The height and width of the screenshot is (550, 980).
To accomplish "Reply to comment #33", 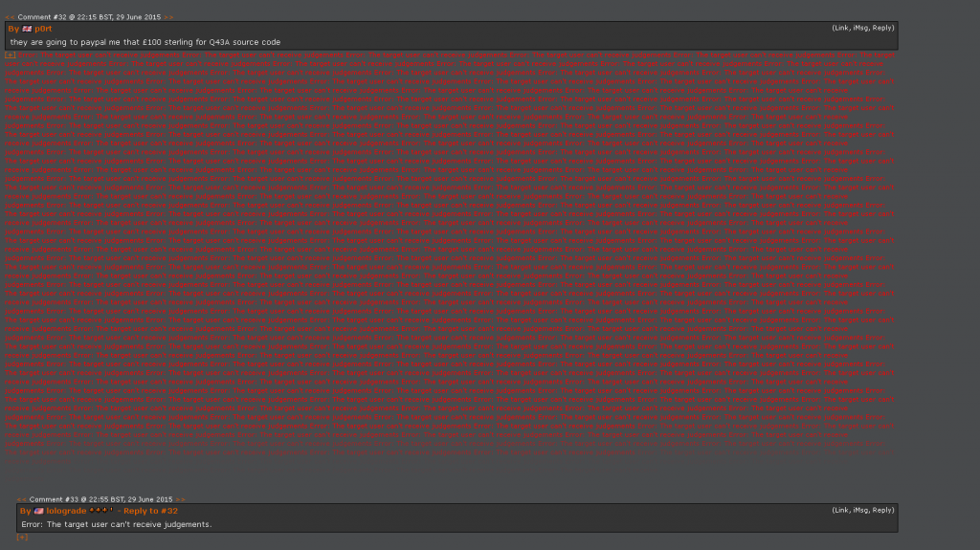I will (x=882, y=510).
